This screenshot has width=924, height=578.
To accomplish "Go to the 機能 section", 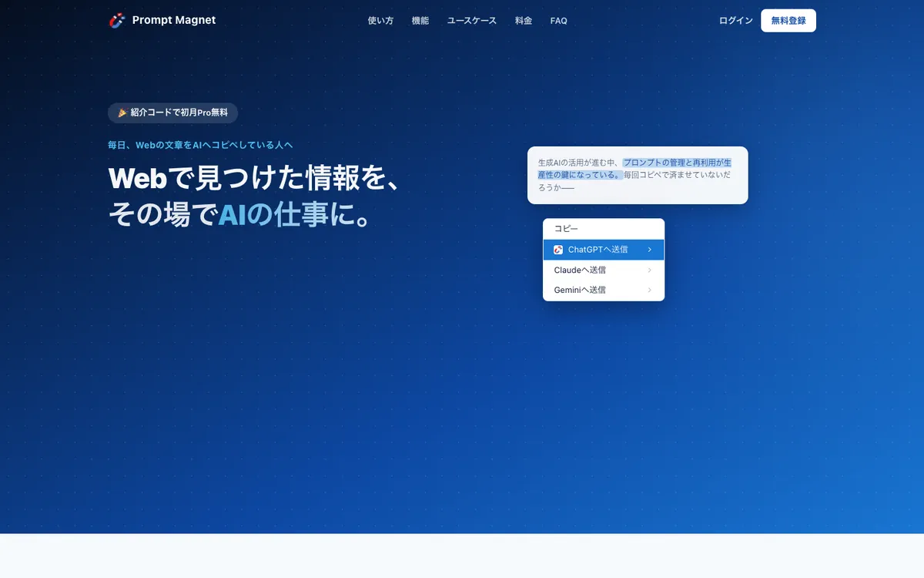I will pyautogui.click(x=420, y=21).
